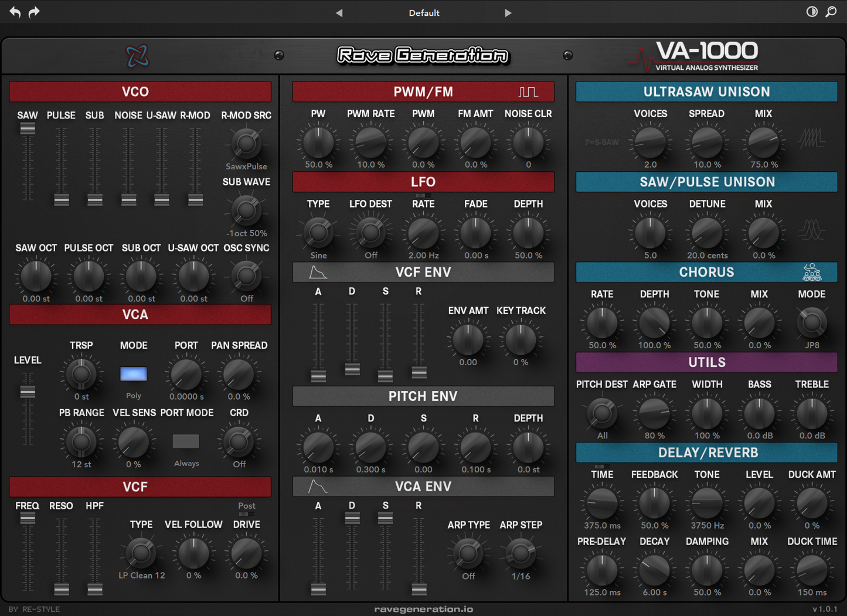847x616 pixels.
Task: Open preset search with the magnifier icon
Action: 831,12
